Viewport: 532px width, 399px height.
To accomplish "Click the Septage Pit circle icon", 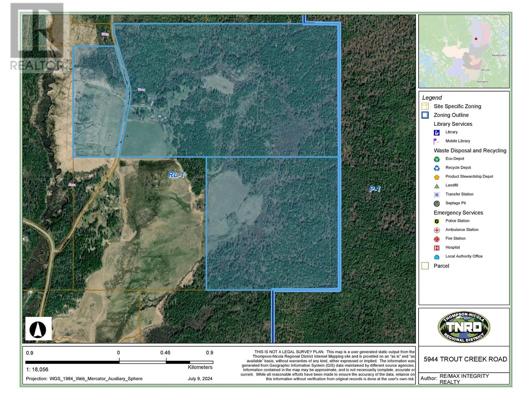I will [x=437, y=203].
